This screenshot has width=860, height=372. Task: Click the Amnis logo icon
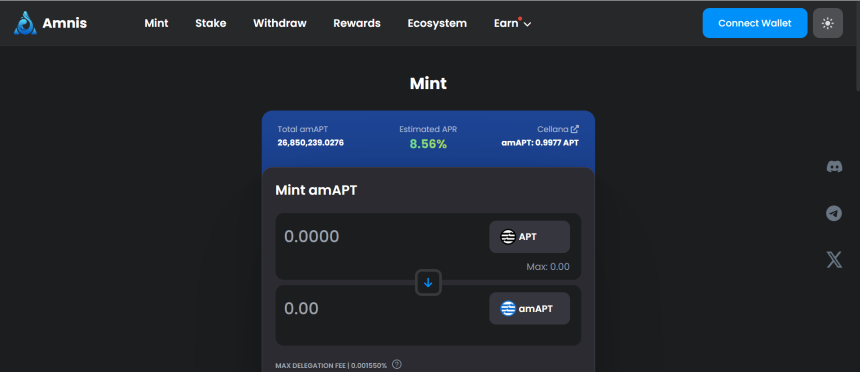[25, 23]
